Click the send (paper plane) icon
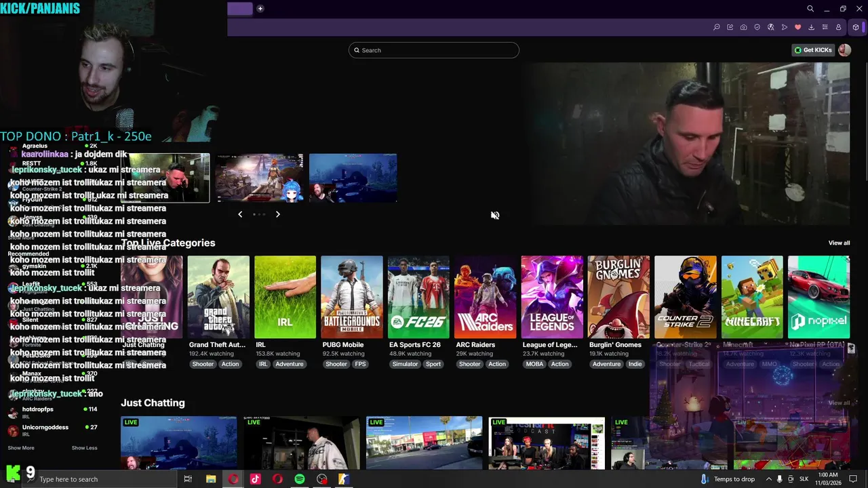 [785, 27]
